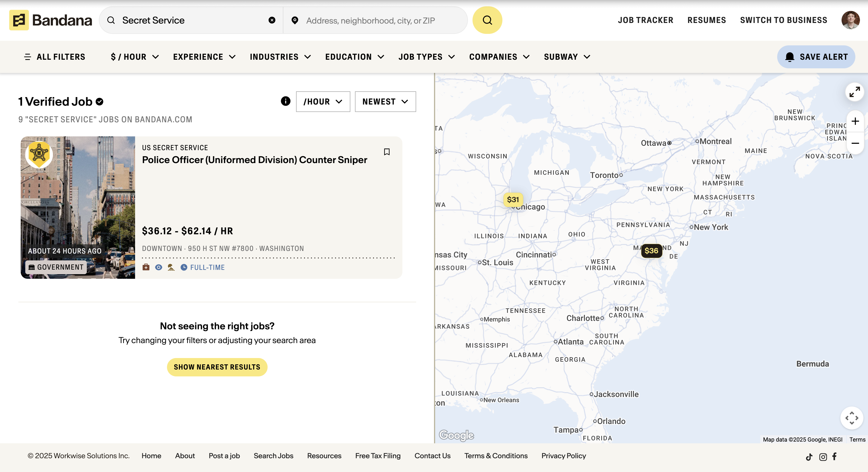Viewport: 868px width, 472px height.
Task: Expand the INDUSTRIES filter
Action: 280,57
